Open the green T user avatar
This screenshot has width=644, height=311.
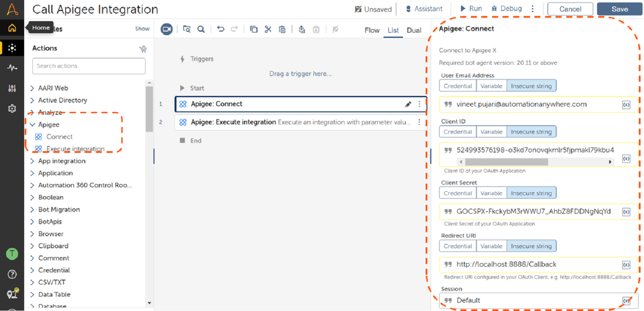(x=12, y=254)
